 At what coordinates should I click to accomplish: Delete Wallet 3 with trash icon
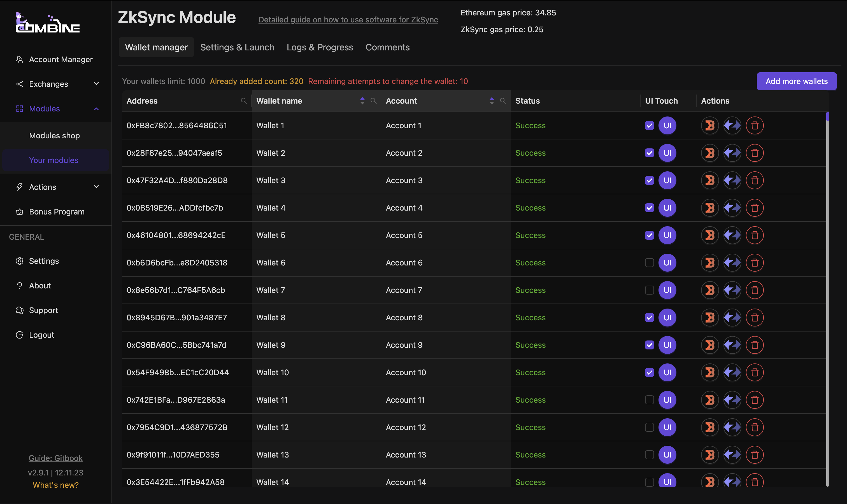[755, 180]
